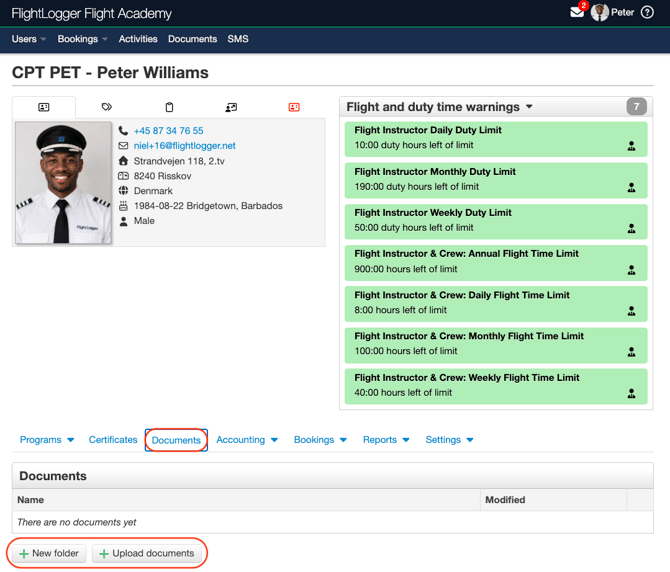This screenshot has height=572, width=670.
Task: Call phone number +45 87 34 76 55
Action: coord(168,131)
